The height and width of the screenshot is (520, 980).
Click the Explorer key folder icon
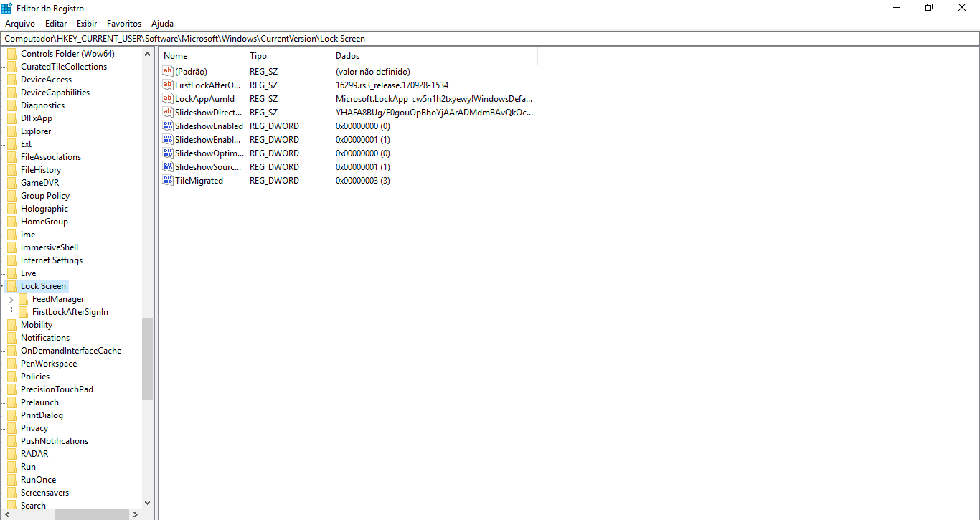[11, 131]
